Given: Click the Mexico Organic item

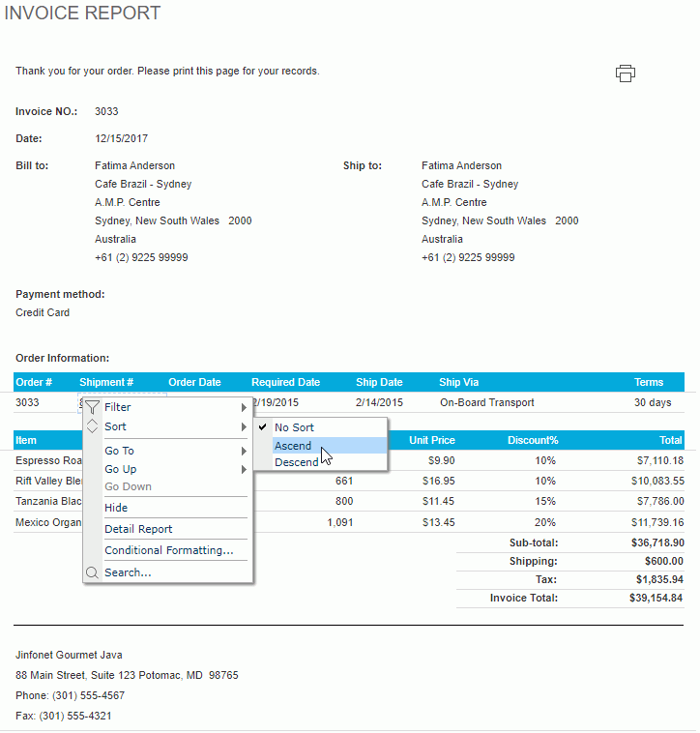Looking at the screenshot, I should [48, 522].
